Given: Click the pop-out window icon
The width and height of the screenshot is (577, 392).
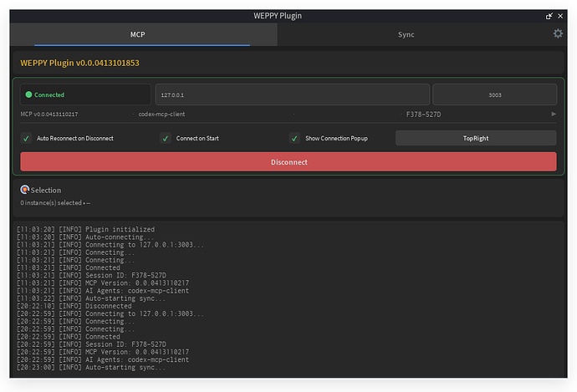Looking at the screenshot, I should pyautogui.click(x=549, y=16).
